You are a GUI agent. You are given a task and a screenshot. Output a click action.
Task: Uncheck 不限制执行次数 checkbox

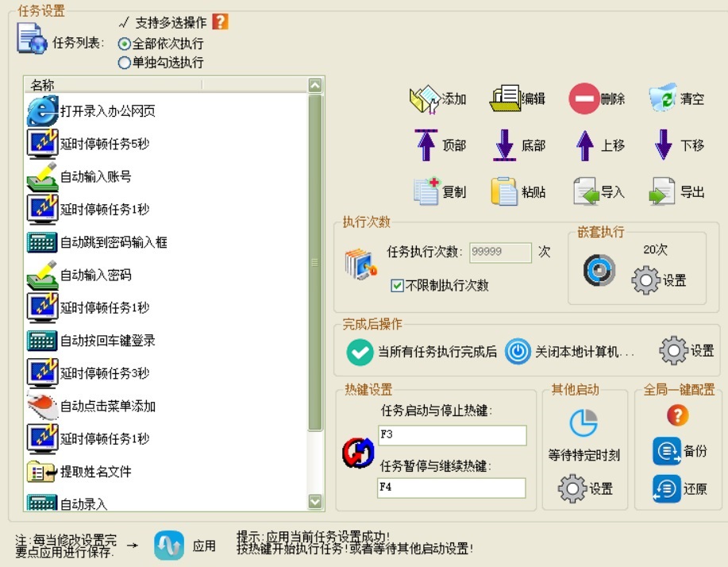(x=398, y=286)
